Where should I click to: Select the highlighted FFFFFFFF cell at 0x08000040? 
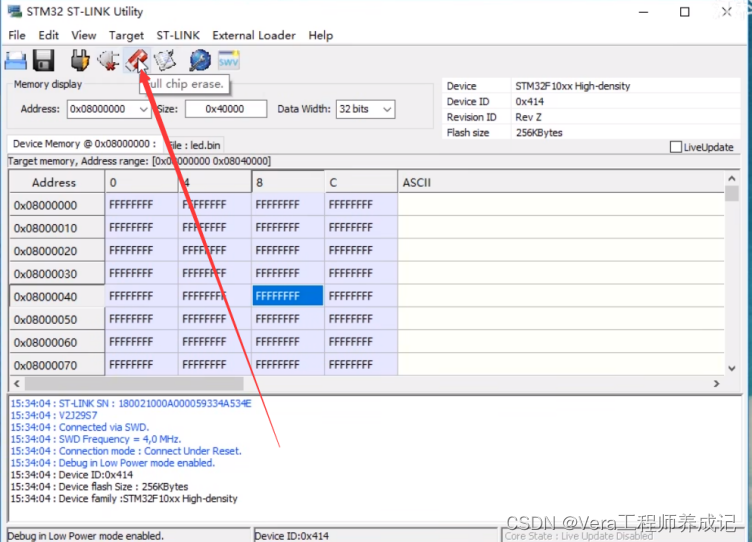coord(288,296)
